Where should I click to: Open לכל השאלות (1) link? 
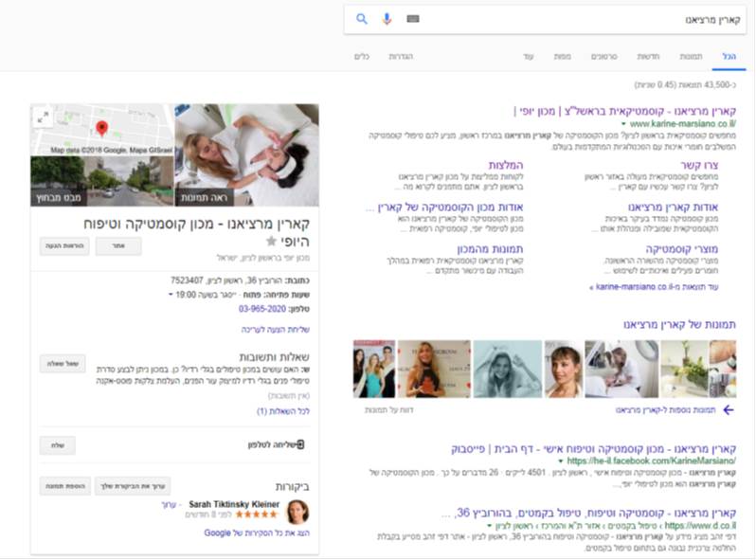[283, 411]
